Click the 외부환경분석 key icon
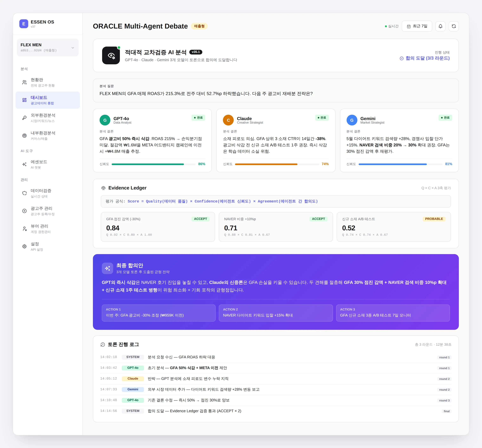The image size is (482, 448). [x=24, y=118]
